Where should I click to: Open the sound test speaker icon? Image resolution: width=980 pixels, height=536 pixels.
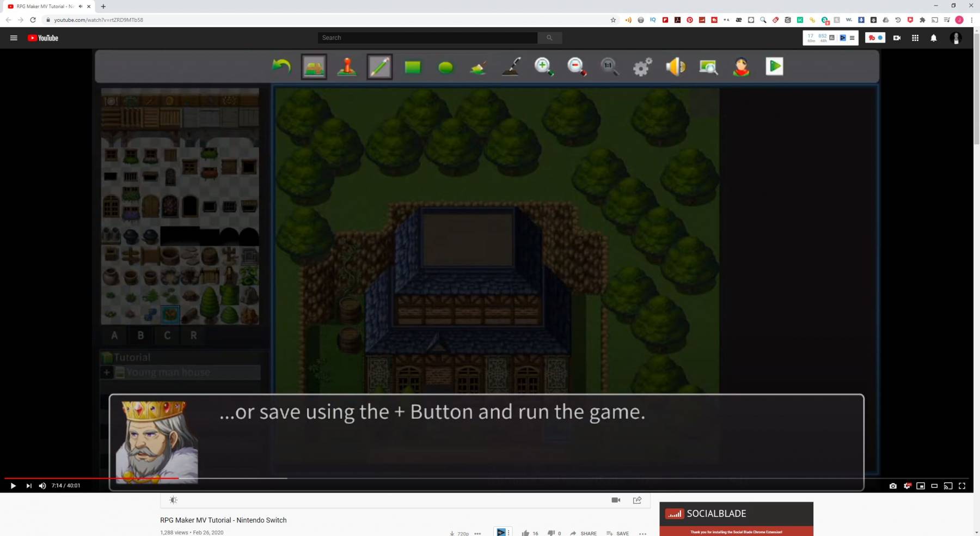point(676,66)
